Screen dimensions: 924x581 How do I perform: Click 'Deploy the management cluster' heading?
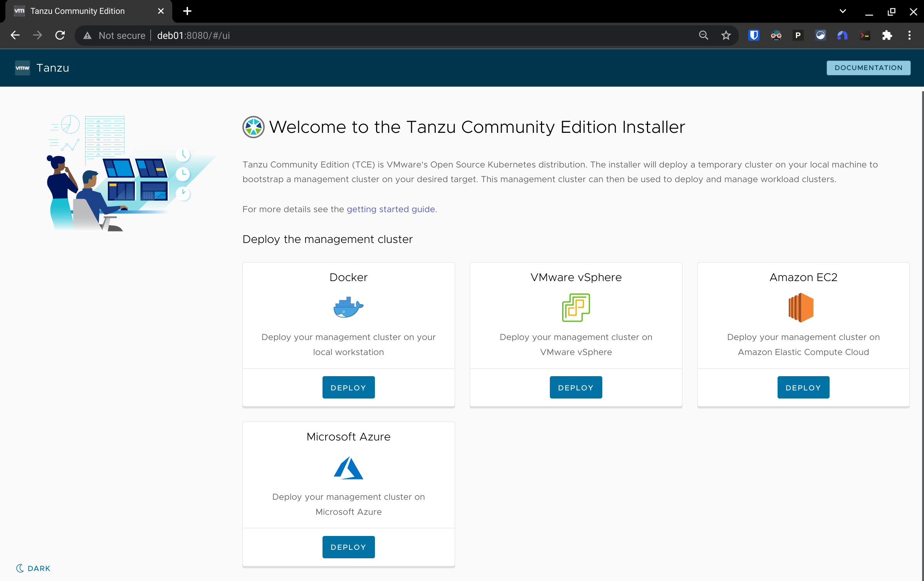[328, 239]
